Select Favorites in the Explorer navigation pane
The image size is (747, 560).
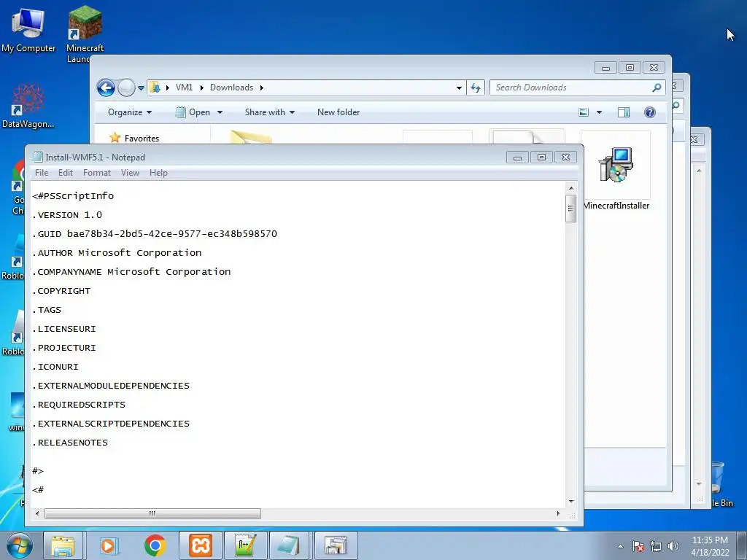(142, 138)
